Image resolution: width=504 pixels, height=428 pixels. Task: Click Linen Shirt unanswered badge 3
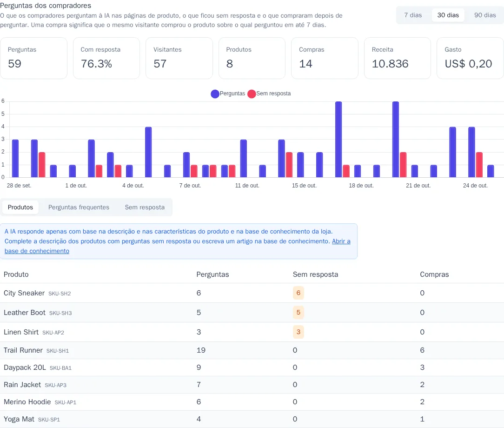coord(298,332)
